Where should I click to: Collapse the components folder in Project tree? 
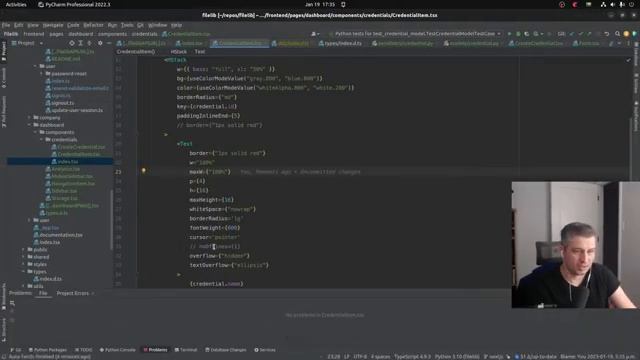(x=36, y=132)
